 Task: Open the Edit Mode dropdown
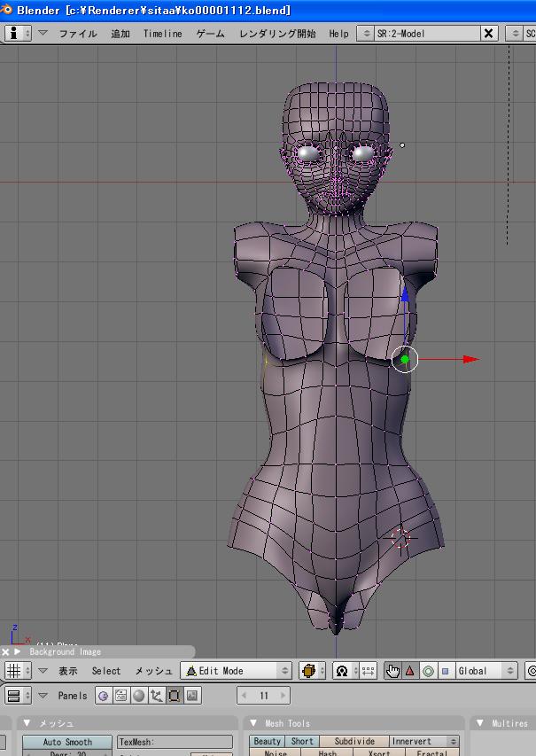(x=237, y=671)
